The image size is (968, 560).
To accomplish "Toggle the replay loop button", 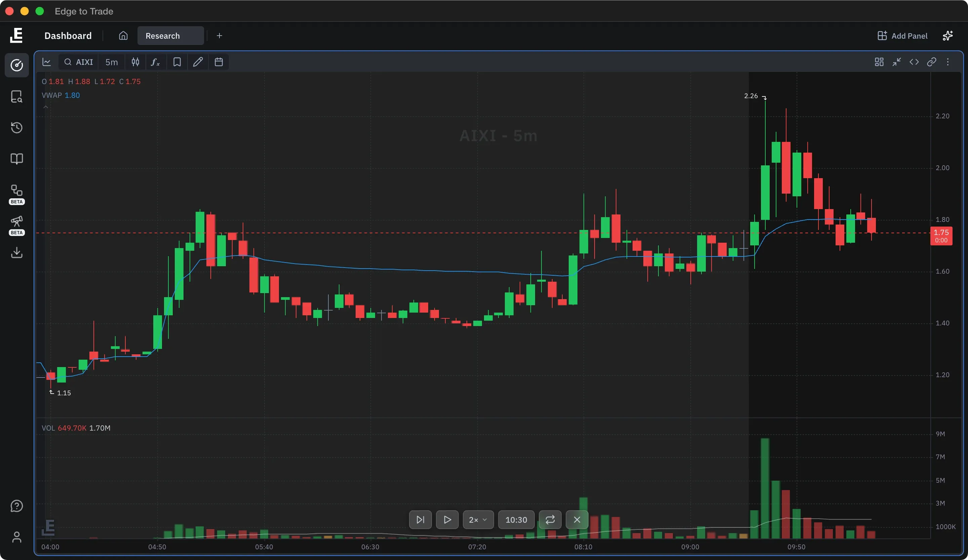I will 550,520.
